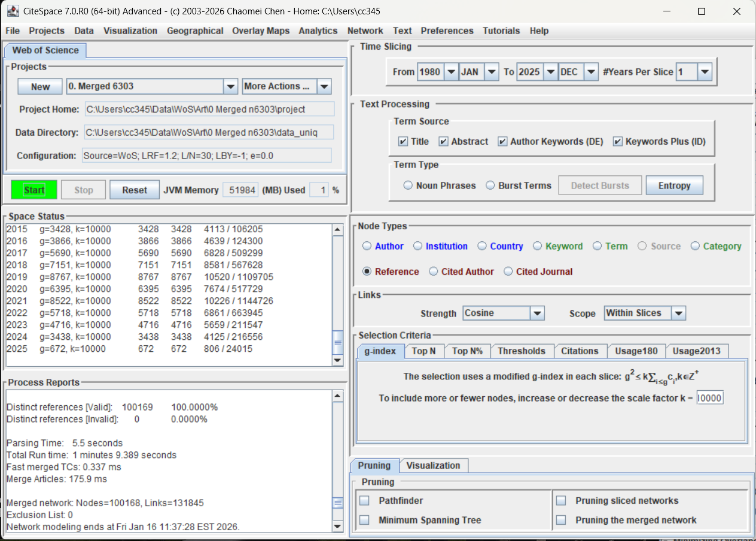Screen dimensions: 756x541
Task: Click scroll-down arrow in Space Status panel
Action: coord(337,360)
